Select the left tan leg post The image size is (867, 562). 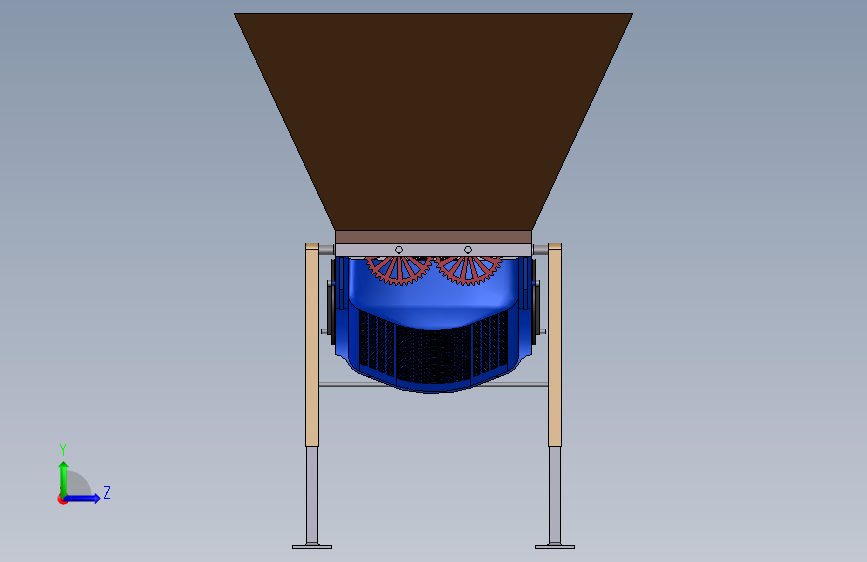pos(312,345)
